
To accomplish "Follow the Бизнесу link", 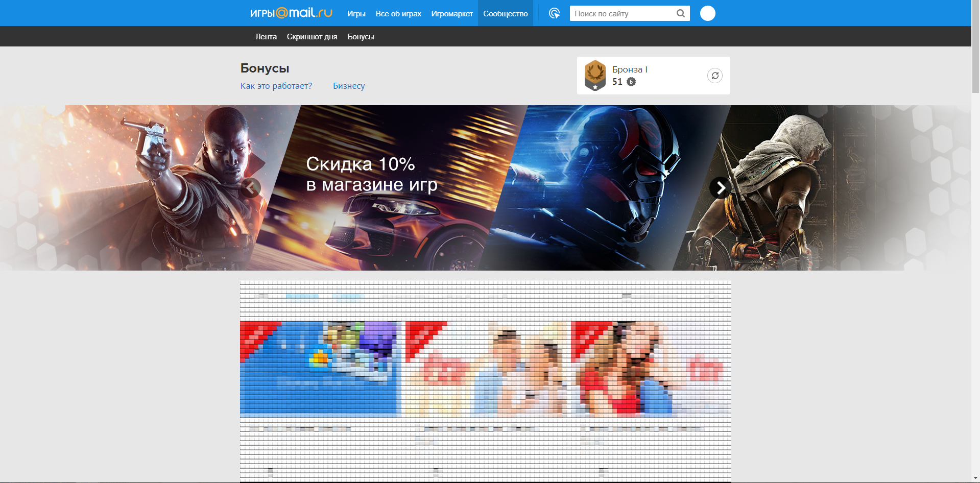I will point(349,86).
